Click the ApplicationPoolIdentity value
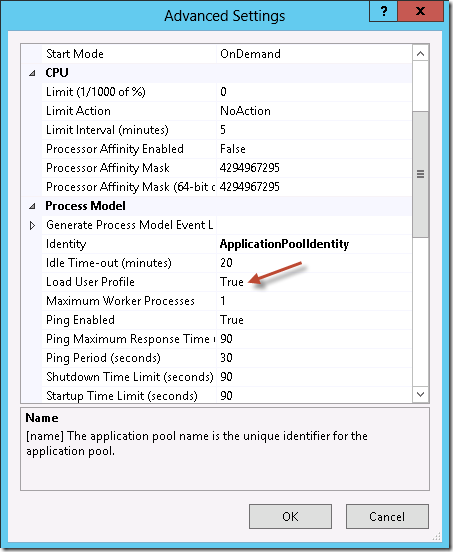The image size is (453, 552). [x=284, y=244]
